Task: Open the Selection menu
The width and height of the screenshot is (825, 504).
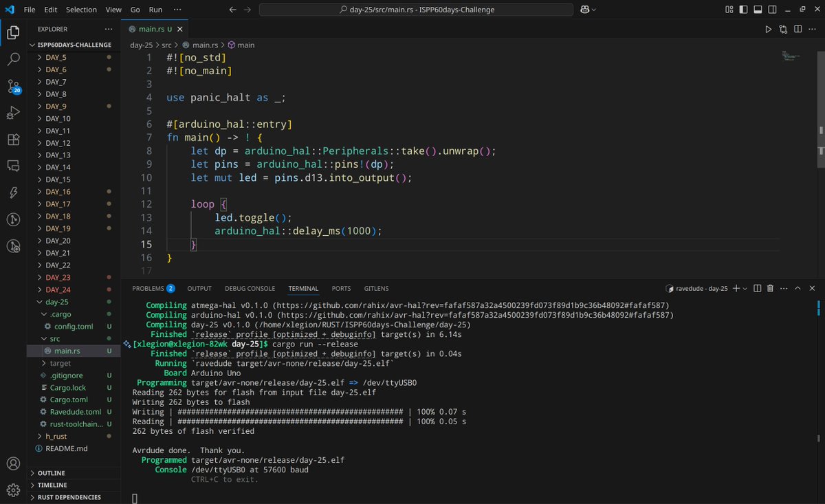Action: [x=81, y=10]
